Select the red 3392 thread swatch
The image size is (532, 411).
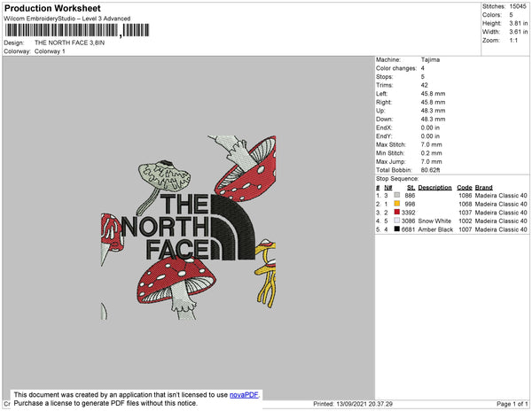397,212
